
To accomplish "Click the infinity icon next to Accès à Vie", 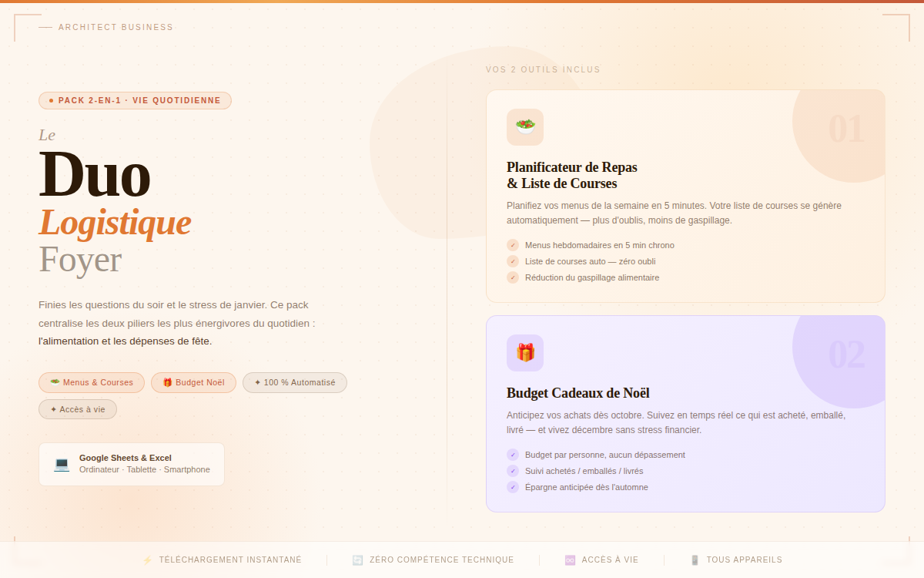I will coord(571,560).
